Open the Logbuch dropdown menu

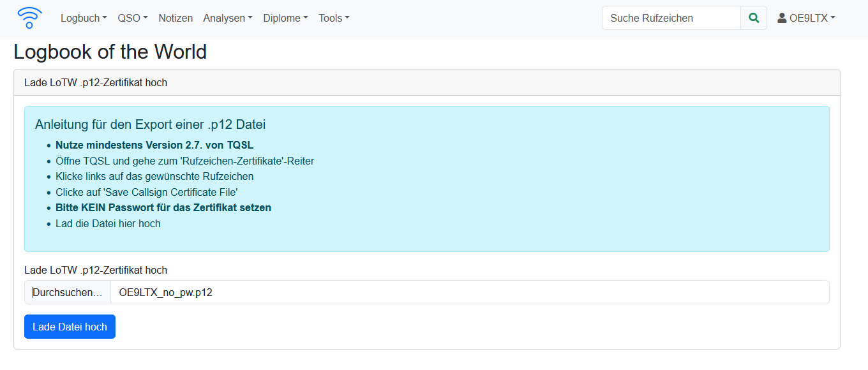(84, 18)
